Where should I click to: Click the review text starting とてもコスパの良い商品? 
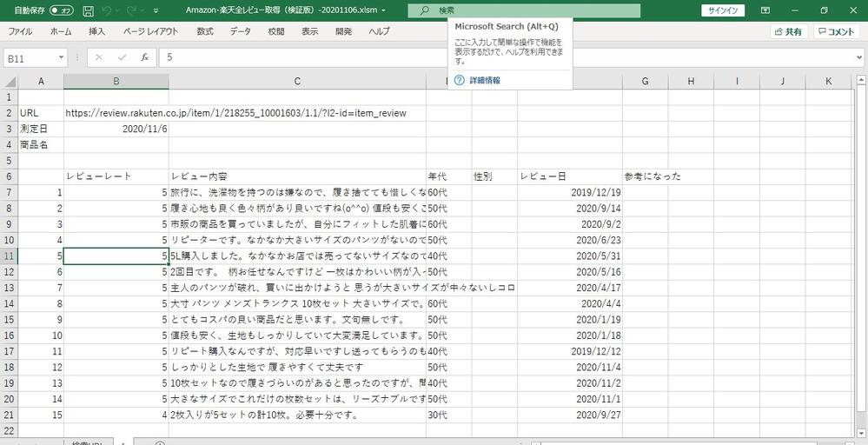(297, 320)
